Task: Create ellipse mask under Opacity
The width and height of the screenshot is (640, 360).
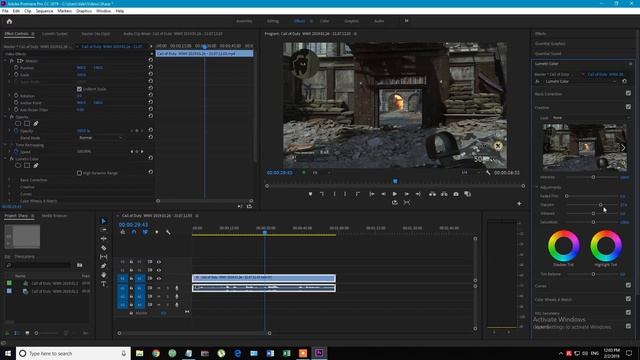Action: (x=18, y=123)
